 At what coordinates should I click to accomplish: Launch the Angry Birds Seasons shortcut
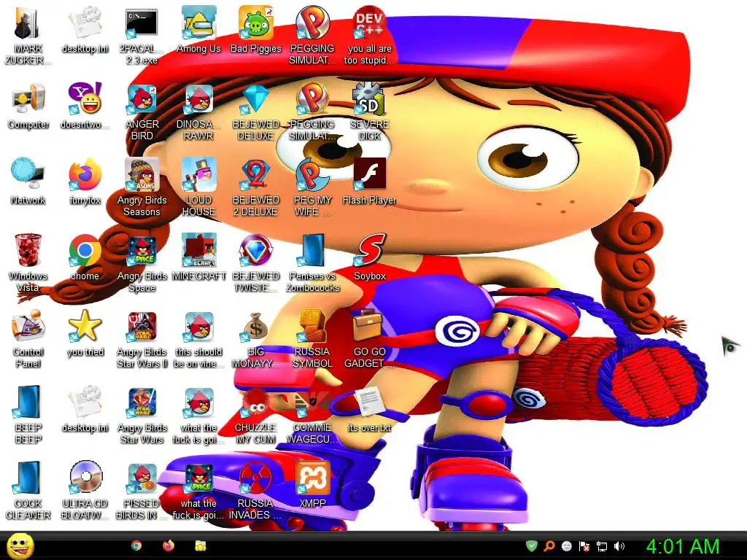point(142,187)
